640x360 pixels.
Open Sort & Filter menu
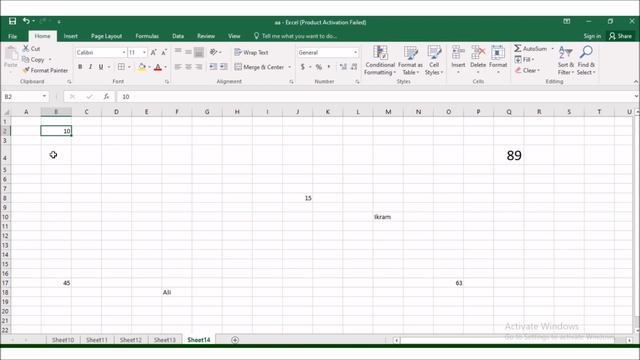(566, 60)
